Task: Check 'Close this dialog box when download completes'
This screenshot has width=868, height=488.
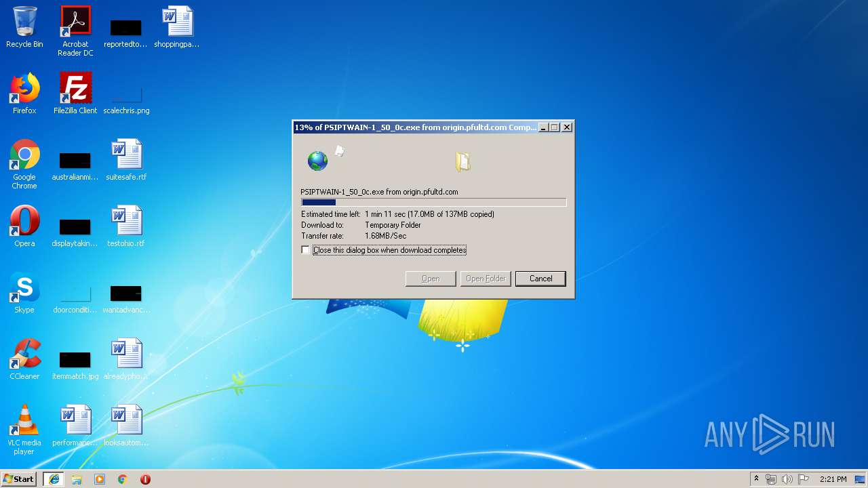Action: click(306, 250)
